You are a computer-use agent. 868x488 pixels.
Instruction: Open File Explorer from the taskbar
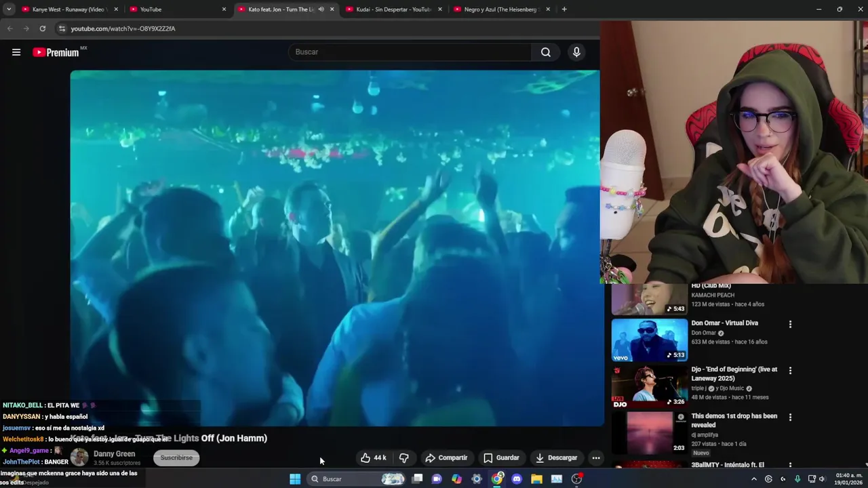click(x=536, y=479)
